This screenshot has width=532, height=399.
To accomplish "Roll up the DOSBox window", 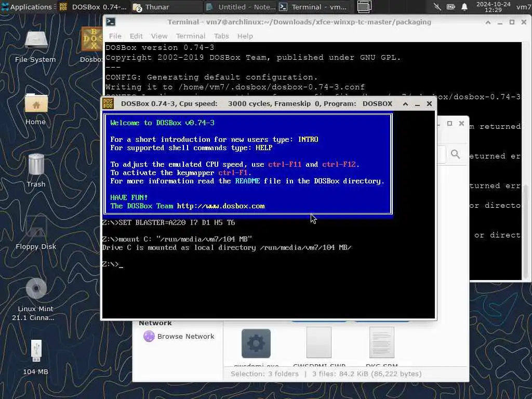I will (x=405, y=104).
